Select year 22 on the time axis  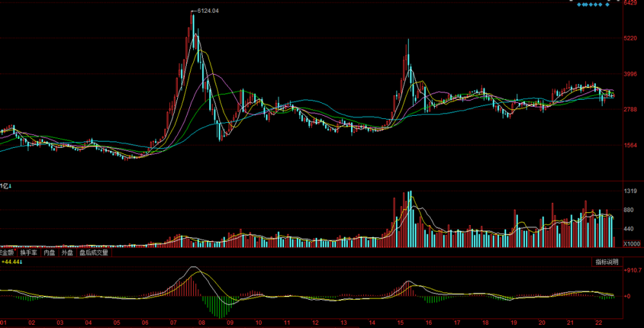pyautogui.click(x=598, y=323)
